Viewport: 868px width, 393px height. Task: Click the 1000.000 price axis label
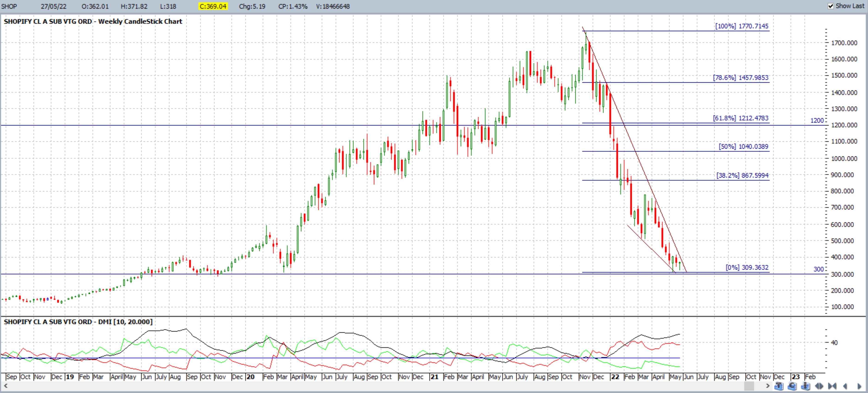(844, 159)
